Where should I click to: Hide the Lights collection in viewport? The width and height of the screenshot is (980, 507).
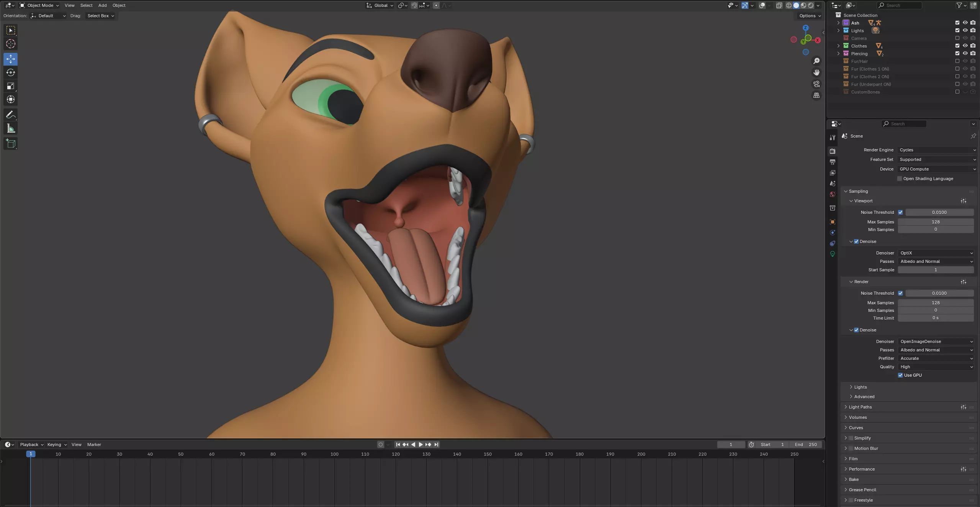click(x=965, y=30)
